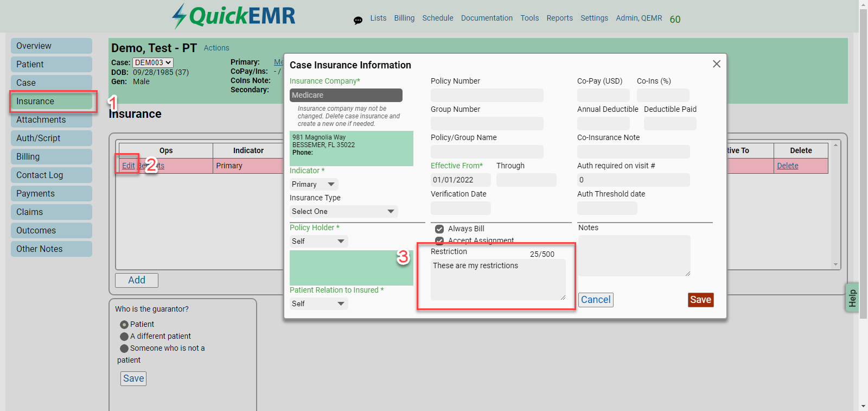868x411 pixels.
Task: Click Cancel in the insurance dialog
Action: tap(596, 300)
